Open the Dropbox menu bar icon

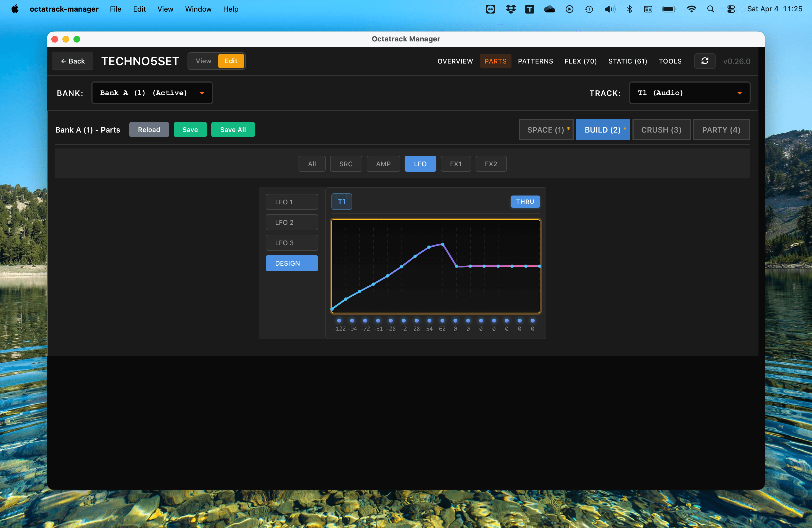510,9
